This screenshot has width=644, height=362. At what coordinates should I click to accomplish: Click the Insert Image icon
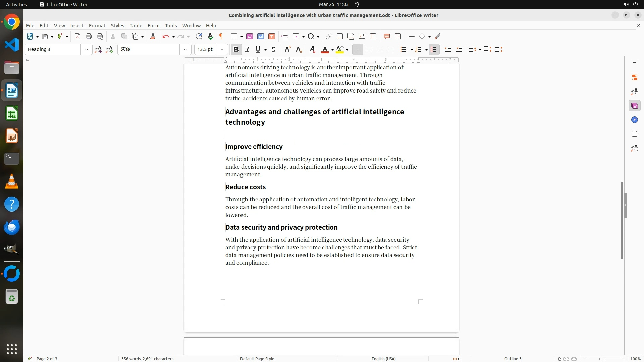point(250,37)
